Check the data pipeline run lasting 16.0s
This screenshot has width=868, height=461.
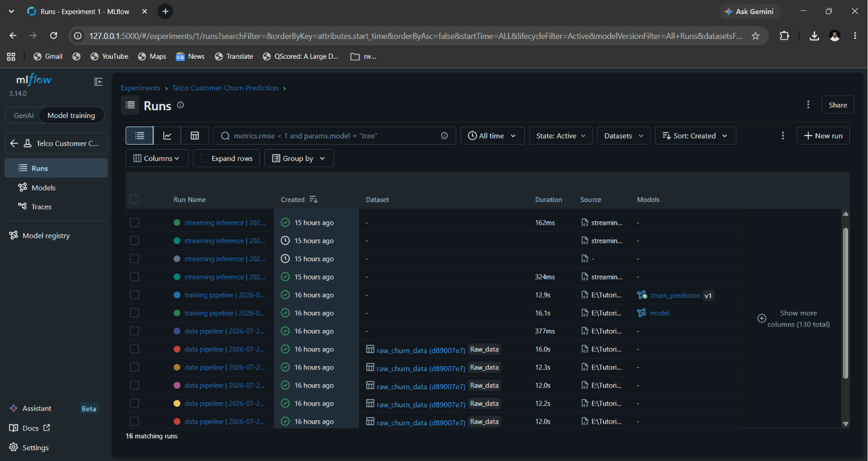(134, 349)
